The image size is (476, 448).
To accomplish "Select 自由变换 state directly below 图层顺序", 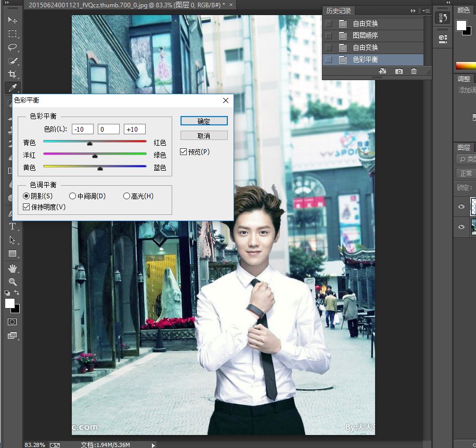I will (x=373, y=48).
